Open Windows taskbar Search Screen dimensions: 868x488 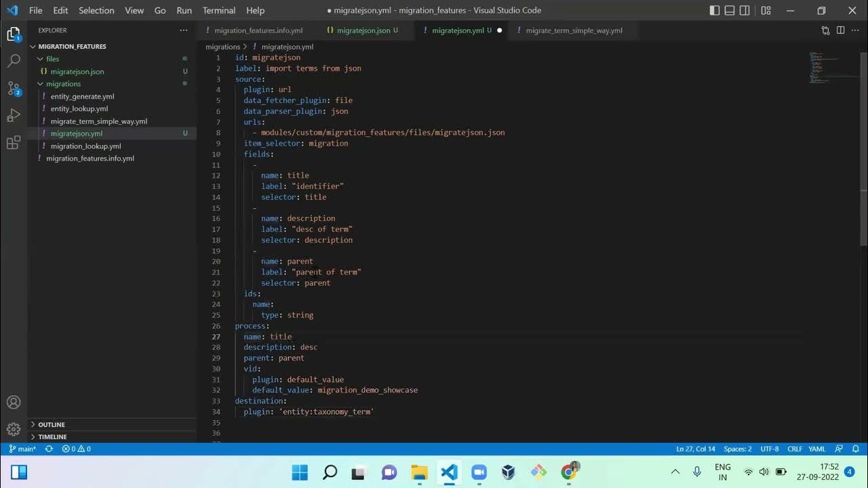tap(330, 472)
